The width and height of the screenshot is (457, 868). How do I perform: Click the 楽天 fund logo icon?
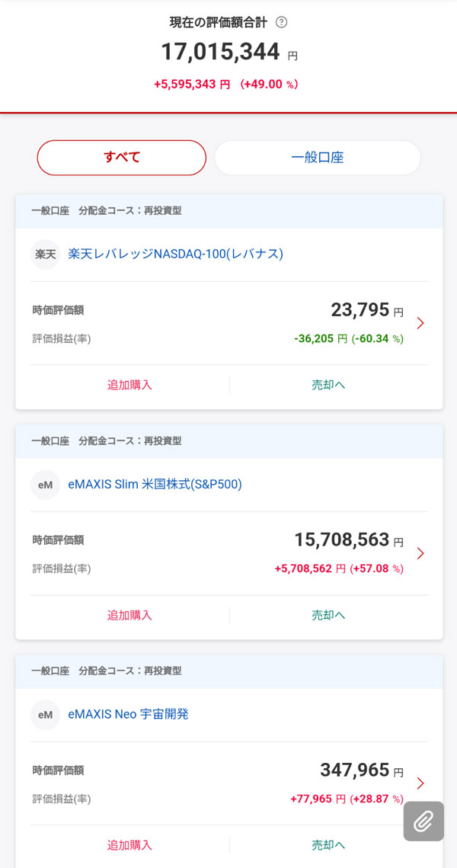(45, 254)
